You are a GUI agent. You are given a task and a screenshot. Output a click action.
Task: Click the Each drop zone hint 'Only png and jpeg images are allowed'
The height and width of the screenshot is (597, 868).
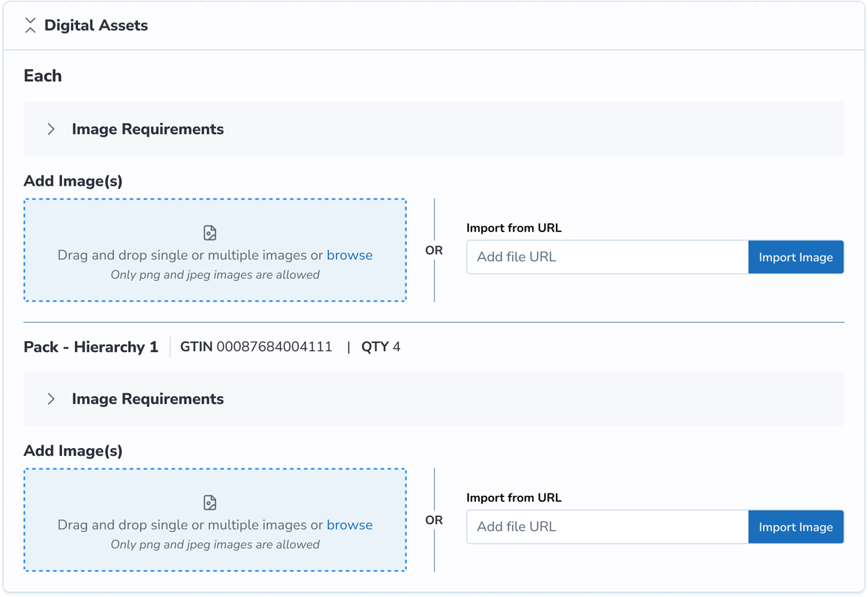pyautogui.click(x=215, y=275)
